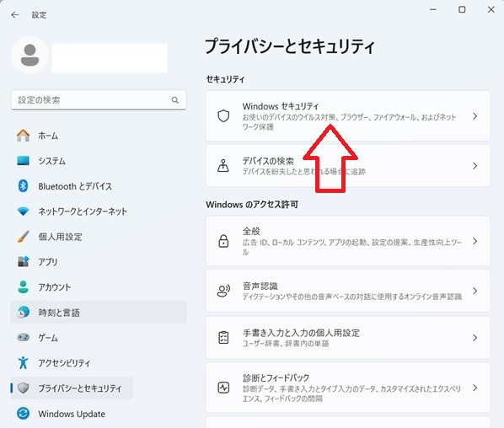Click the アカウント person icon
Viewport: 504px width, 428px height.
(x=23, y=287)
